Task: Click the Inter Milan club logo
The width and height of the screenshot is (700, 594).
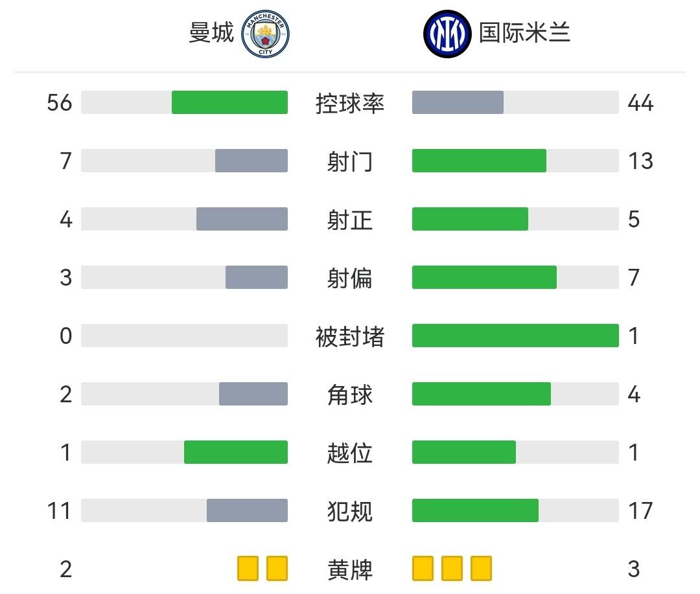Action: click(447, 34)
